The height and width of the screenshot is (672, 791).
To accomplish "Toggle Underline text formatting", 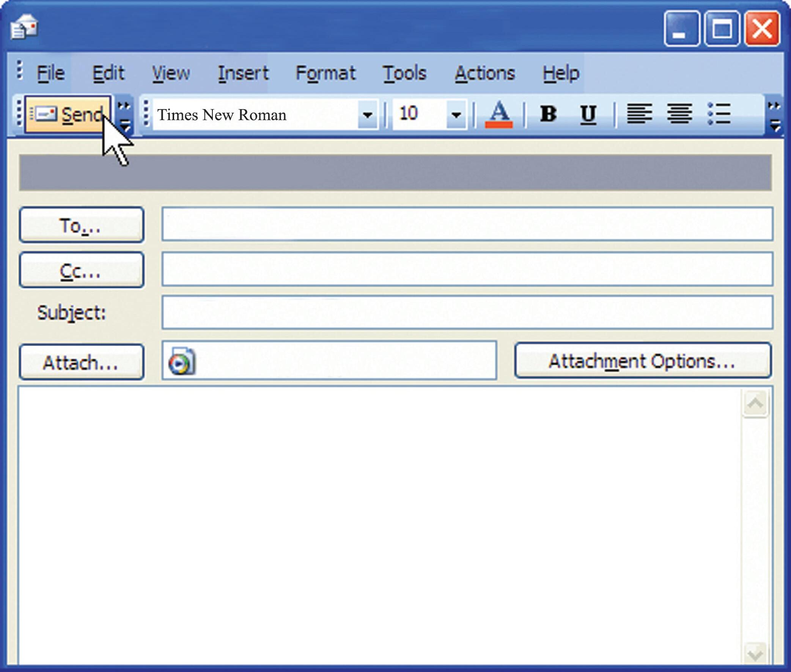I will pyautogui.click(x=588, y=114).
